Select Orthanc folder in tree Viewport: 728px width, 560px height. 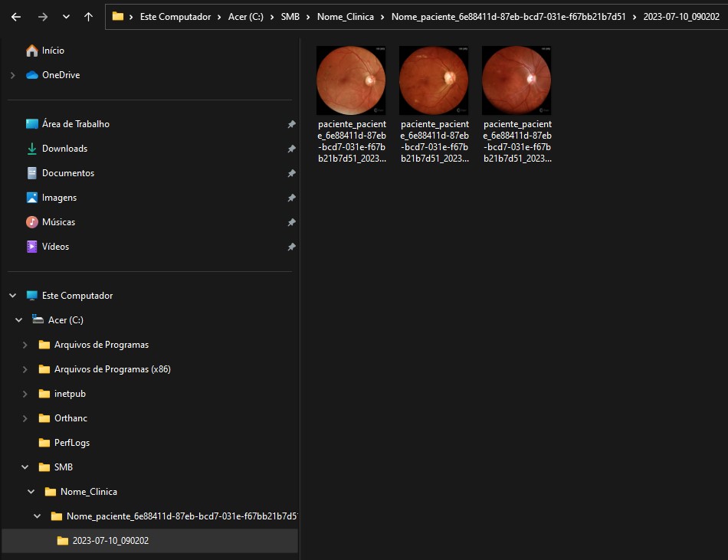63,418
